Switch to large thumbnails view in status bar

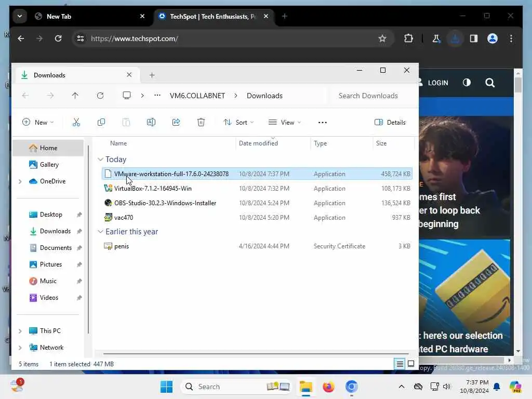[411, 364]
